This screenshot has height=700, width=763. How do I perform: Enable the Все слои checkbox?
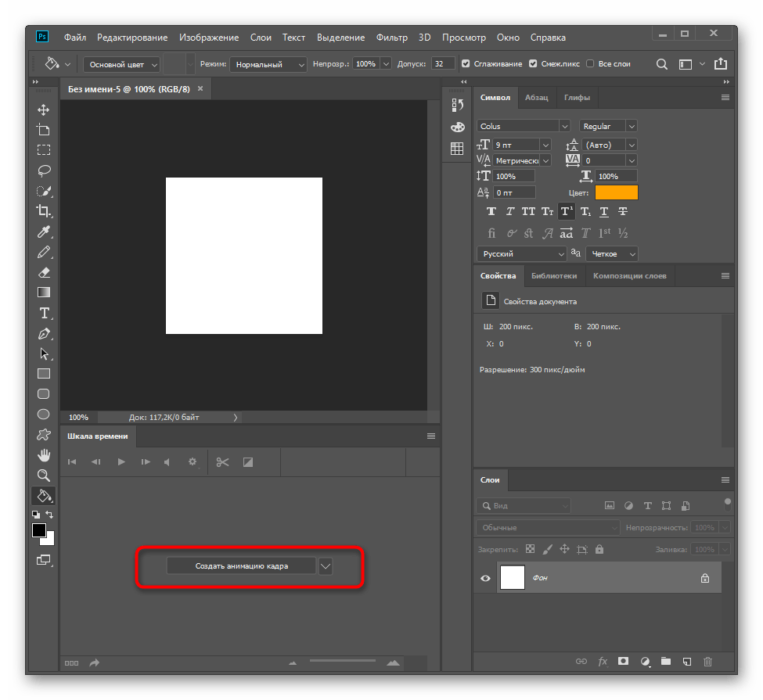coord(590,64)
